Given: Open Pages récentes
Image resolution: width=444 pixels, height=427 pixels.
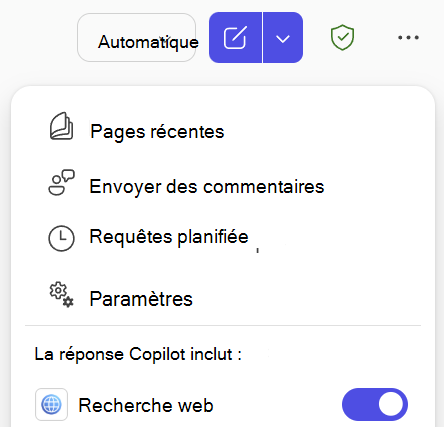Looking at the screenshot, I should [x=157, y=131].
